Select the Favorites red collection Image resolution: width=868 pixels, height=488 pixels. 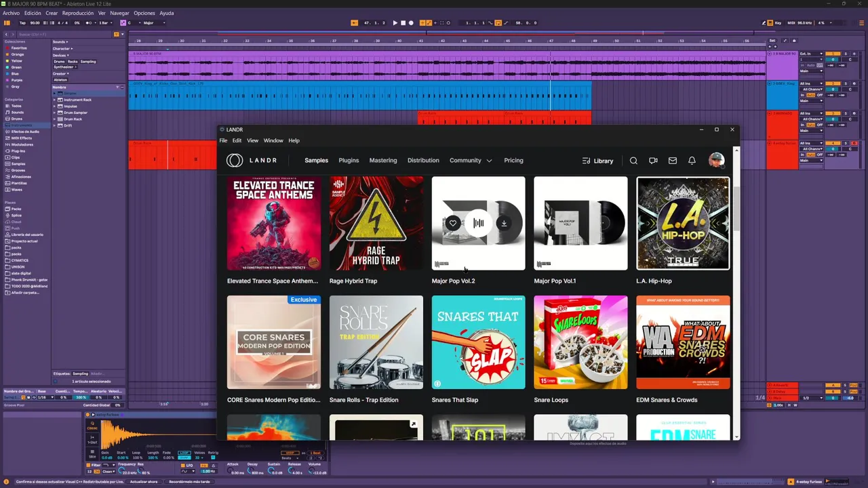point(19,48)
